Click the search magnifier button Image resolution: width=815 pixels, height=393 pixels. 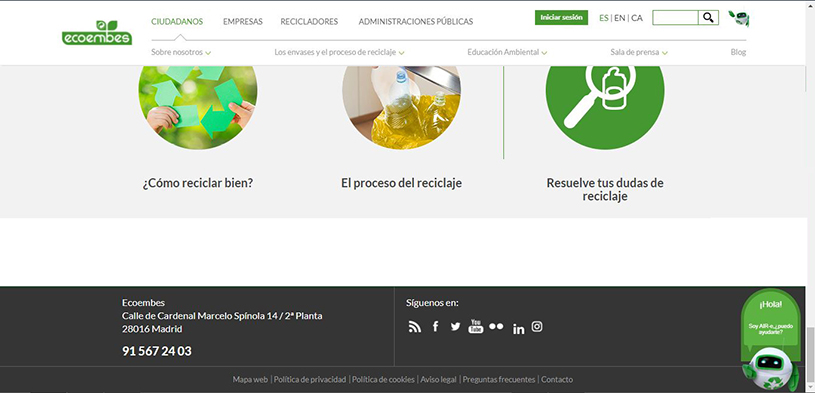tap(708, 18)
